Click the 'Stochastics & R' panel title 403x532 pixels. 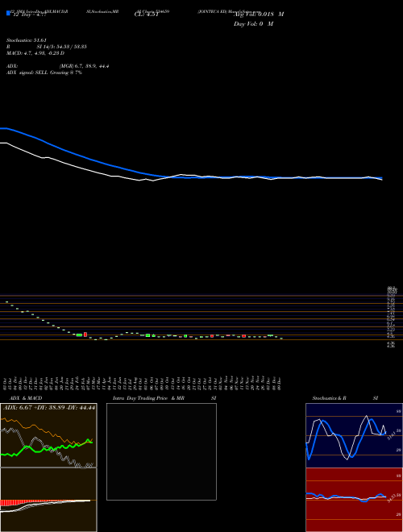pyautogui.click(x=330, y=398)
